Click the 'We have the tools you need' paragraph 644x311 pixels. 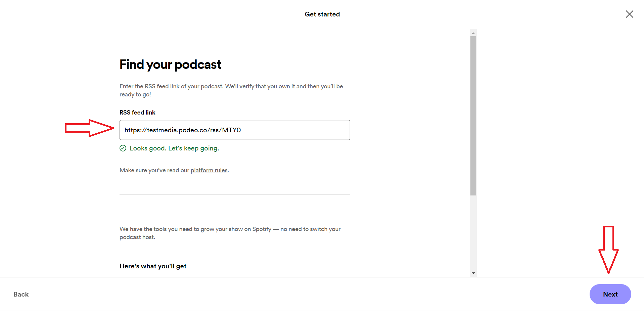pos(230,233)
